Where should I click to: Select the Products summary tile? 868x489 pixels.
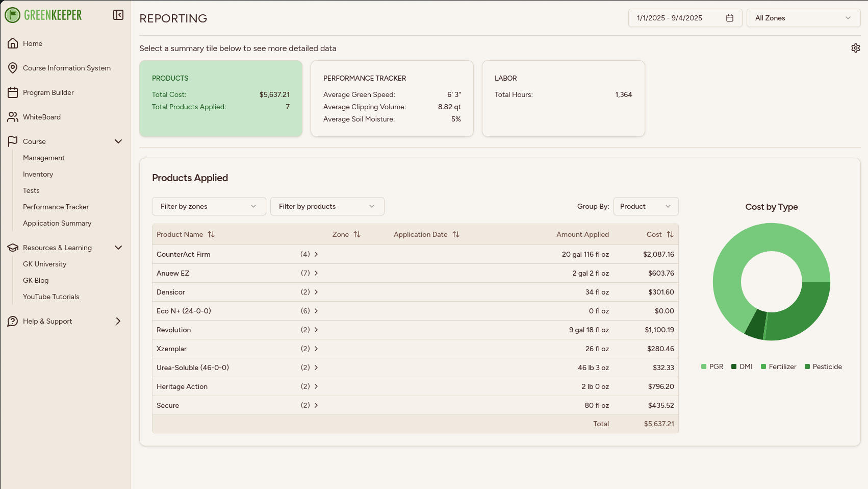[x=221, y=99]
